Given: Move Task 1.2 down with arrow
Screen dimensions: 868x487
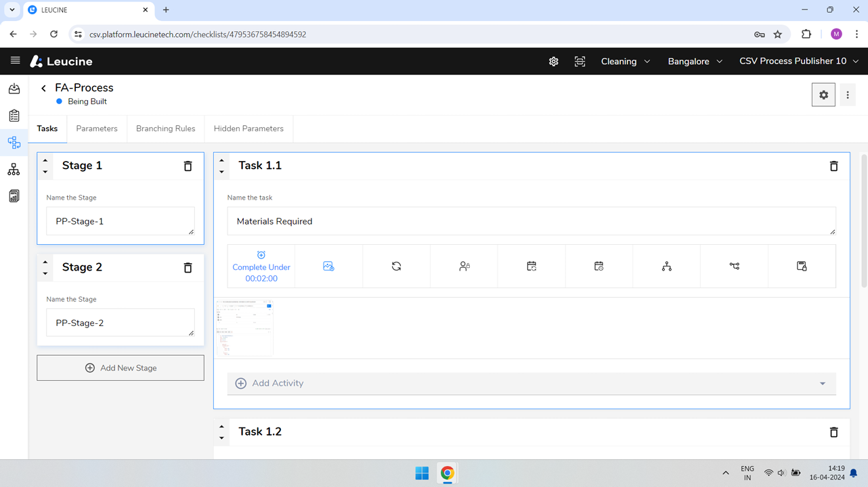Looking at the screenshot, I should (221, 438).
